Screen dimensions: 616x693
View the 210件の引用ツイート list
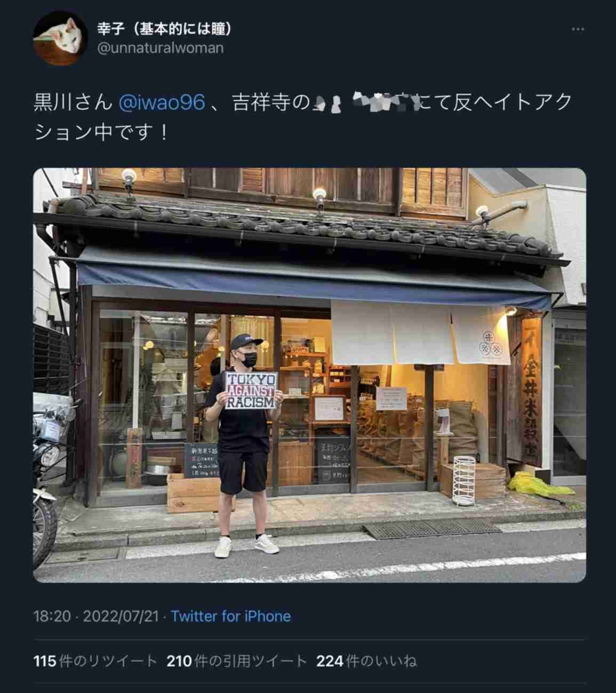pyautogui.click(x=237, y=661)
